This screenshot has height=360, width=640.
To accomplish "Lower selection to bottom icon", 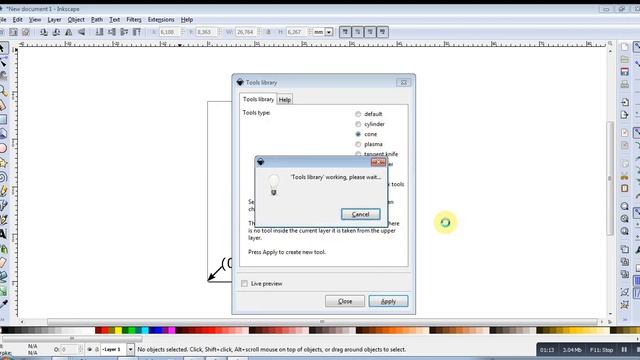I will click(x=99, y=32).
